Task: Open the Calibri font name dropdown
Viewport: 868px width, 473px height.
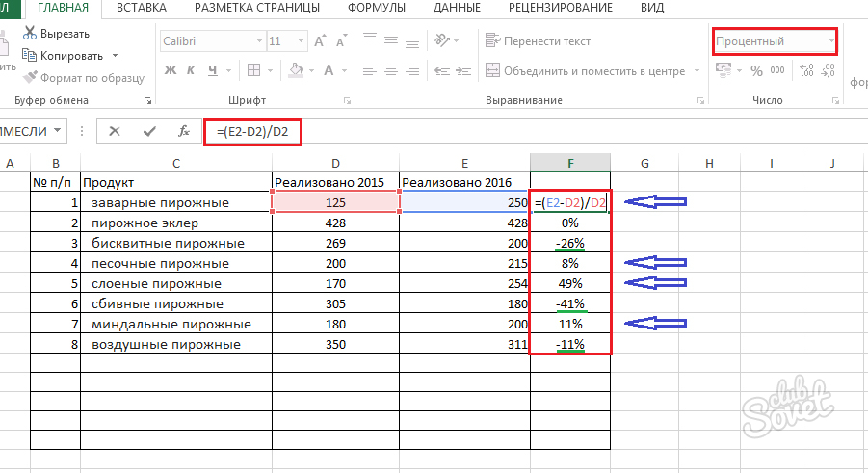Action: pos(257,42)
